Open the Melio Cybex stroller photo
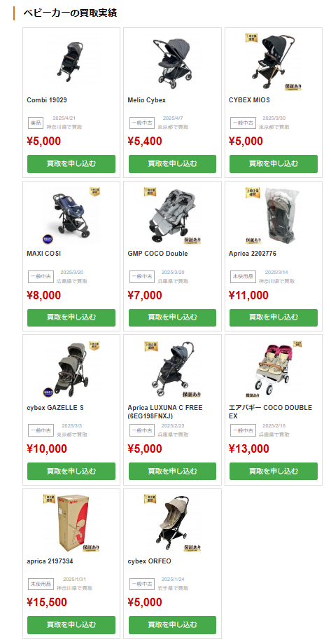Screen dimensions: 331x644 172,61
